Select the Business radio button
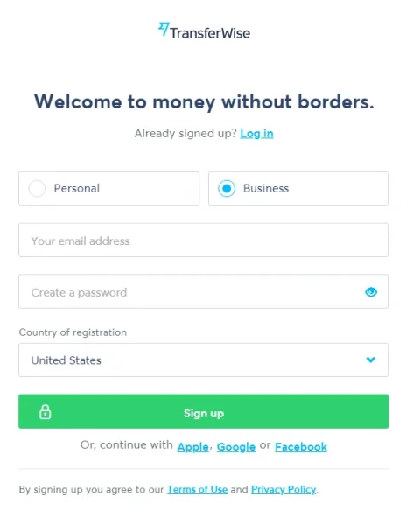Viewport: 420px width, 517px height. pos(227,189)
